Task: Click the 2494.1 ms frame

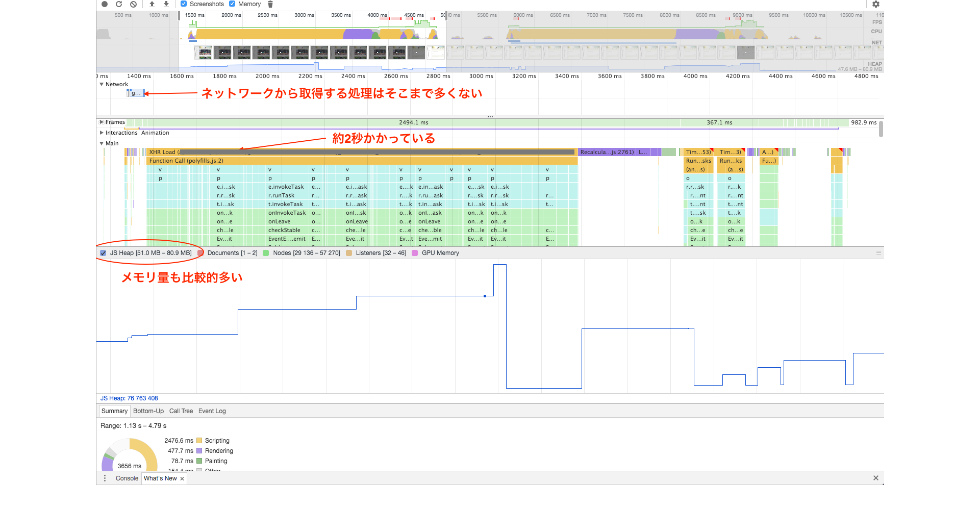Action: click(x=413, y=122)
